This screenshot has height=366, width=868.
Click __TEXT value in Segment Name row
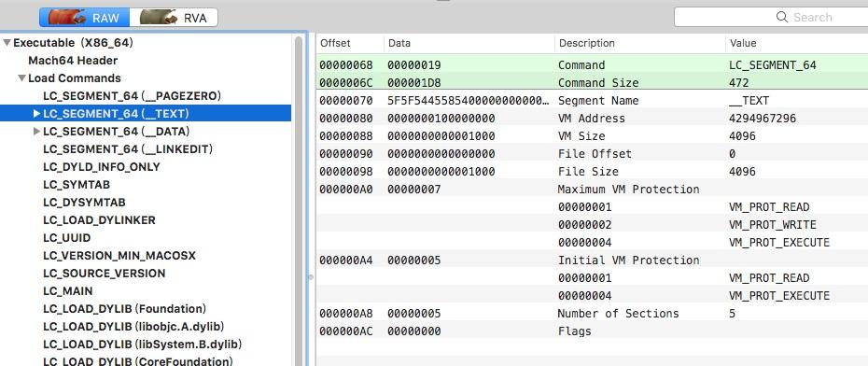[x=749, y=100]
